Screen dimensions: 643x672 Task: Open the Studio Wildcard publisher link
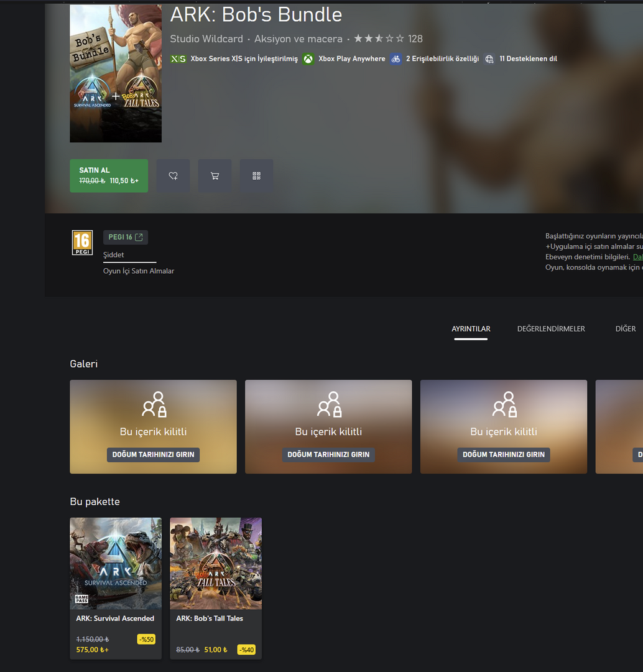206,39
